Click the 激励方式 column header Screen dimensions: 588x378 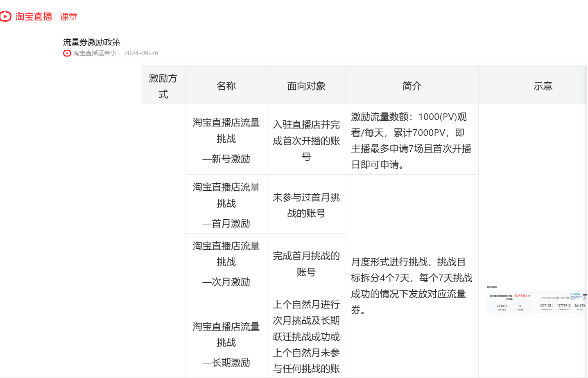tap(163, 85)
